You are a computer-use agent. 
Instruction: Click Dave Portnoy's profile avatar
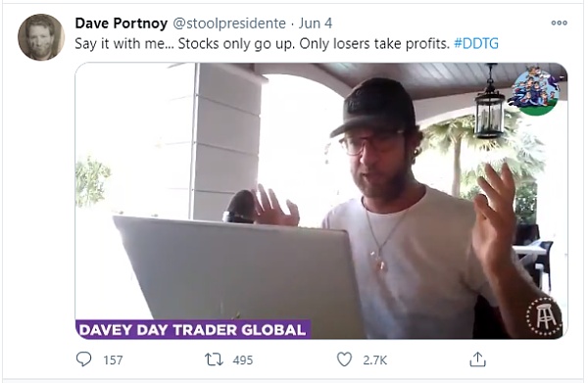click(41, 37)
